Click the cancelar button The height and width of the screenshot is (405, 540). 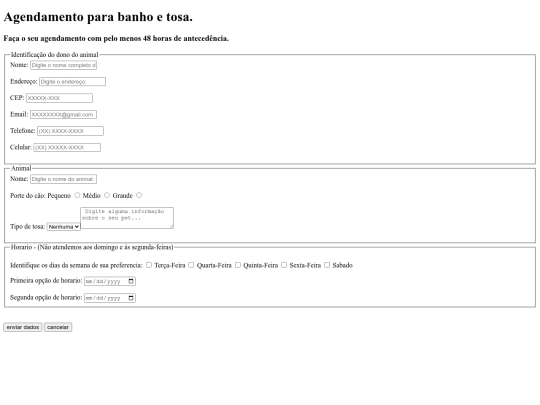pyautogui.click(x=58, y=327)
